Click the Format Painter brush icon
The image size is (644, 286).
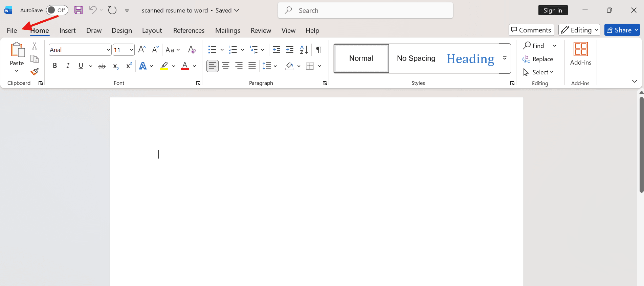(x=35, y=72)
